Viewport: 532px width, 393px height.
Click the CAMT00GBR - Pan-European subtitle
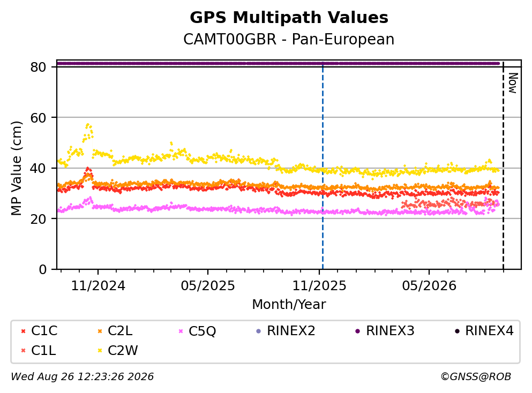[289, 39]
